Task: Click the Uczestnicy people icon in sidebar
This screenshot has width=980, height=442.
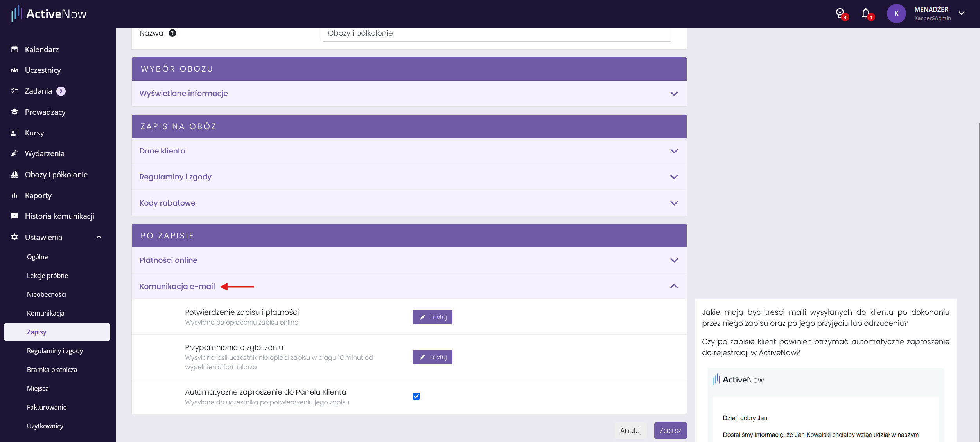Action: [x=14, y=70]
